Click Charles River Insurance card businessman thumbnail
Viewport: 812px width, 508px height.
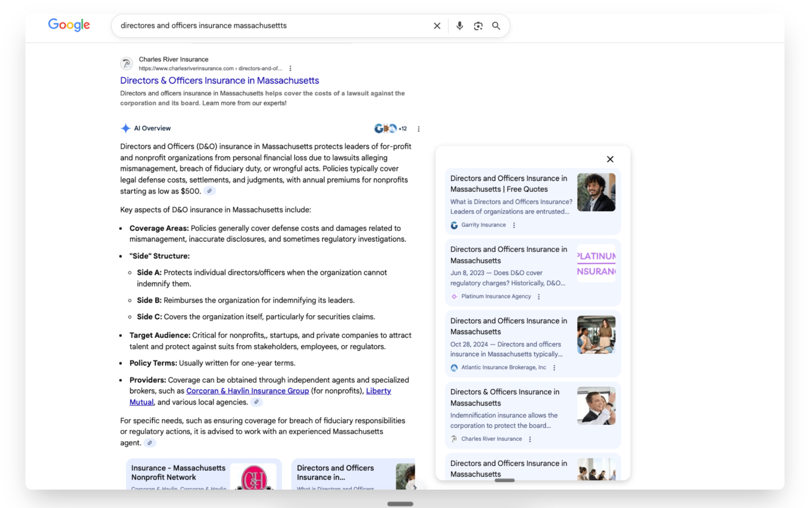coord(596,406)
